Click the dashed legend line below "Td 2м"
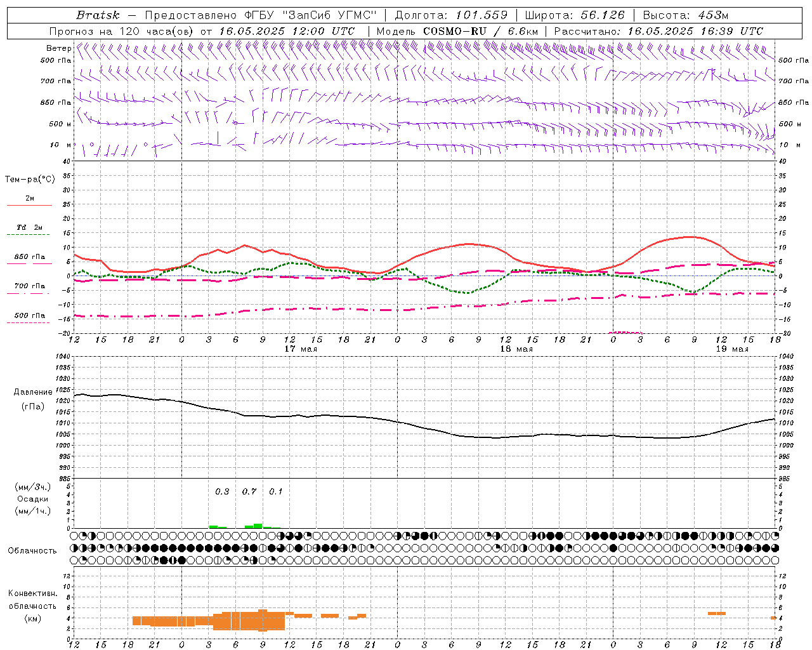Viewport: 812px width, 650px height. tap(28, 235)
